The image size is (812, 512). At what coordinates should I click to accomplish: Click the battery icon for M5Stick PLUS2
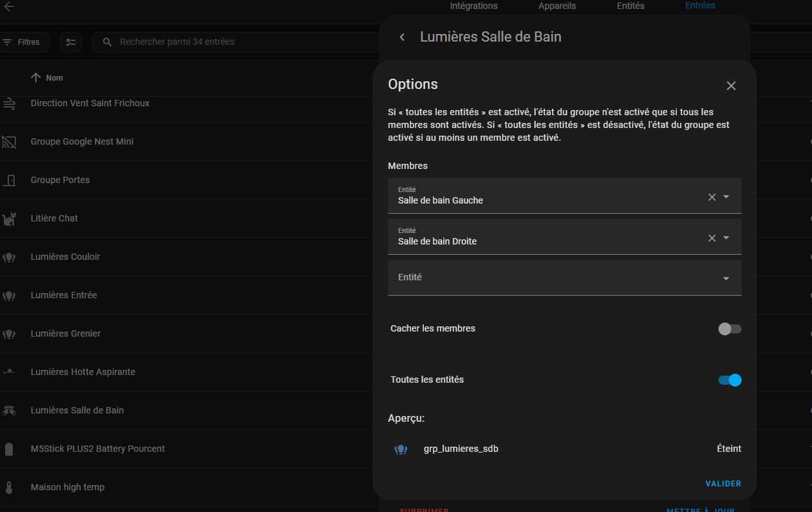[9, 449]
